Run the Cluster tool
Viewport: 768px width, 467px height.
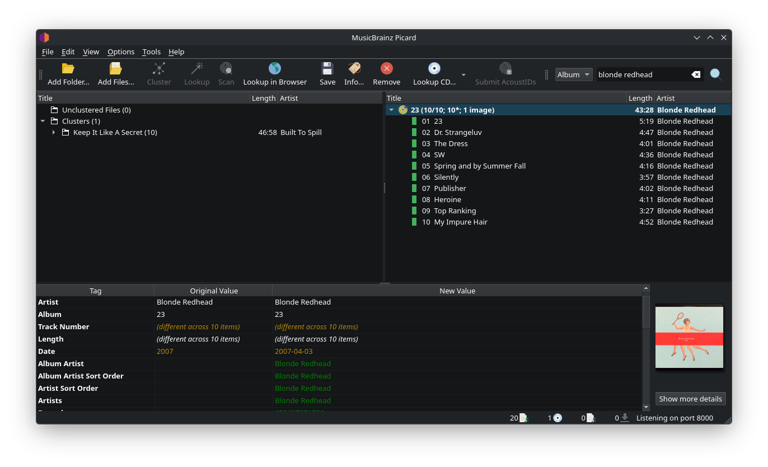pos(159,74)
